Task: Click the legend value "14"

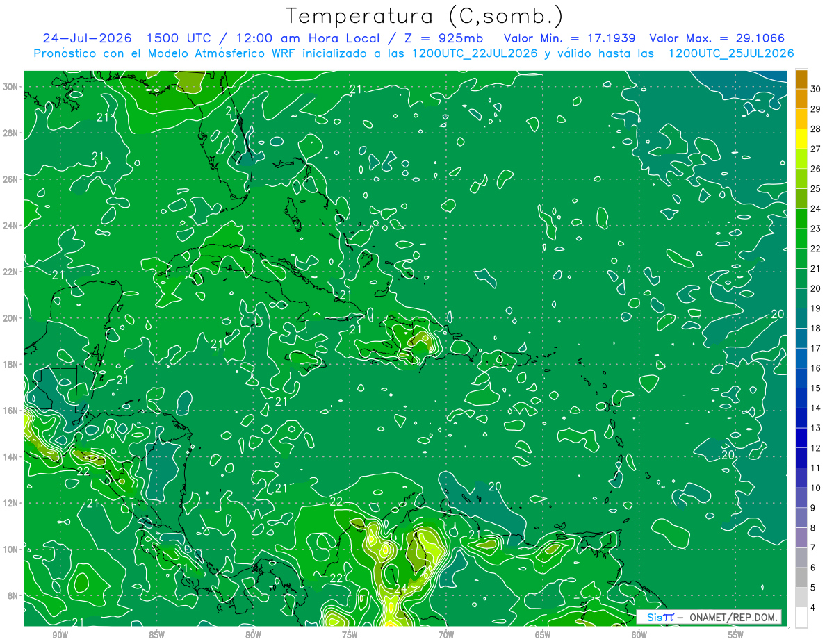Action: [816, 408]
